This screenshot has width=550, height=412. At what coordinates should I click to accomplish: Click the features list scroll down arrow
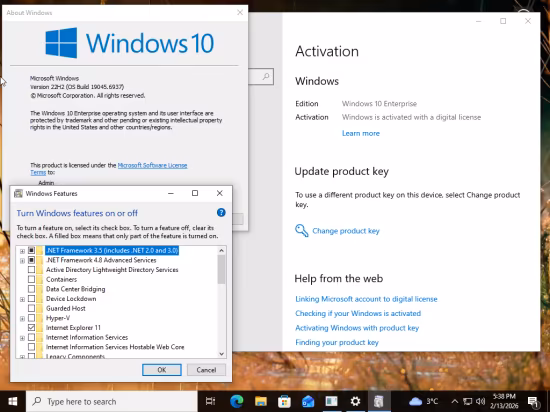click(221, 354)
